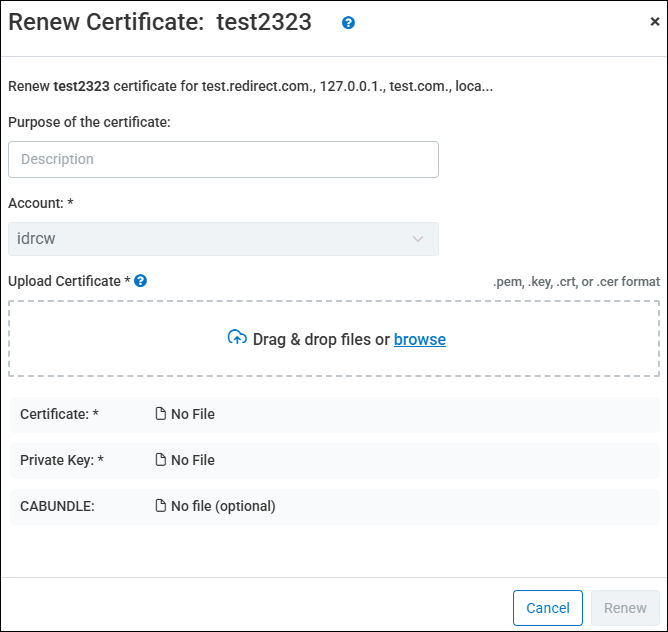Click the CABUNDLE row label
The height and width of the screenshot is (632, 668).
click(57, 506)
